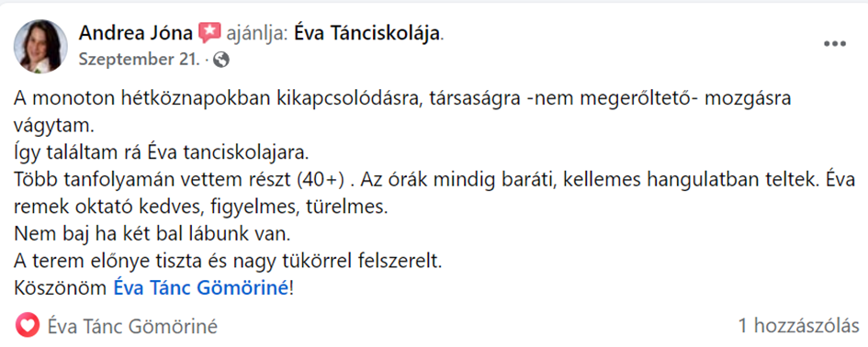Click the globe public audience icon
Screen dimensions: 868x347
coord(220,60)
